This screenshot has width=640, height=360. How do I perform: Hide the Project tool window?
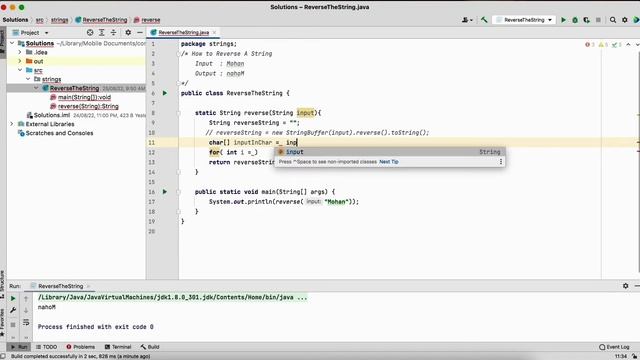click(140, 32)
